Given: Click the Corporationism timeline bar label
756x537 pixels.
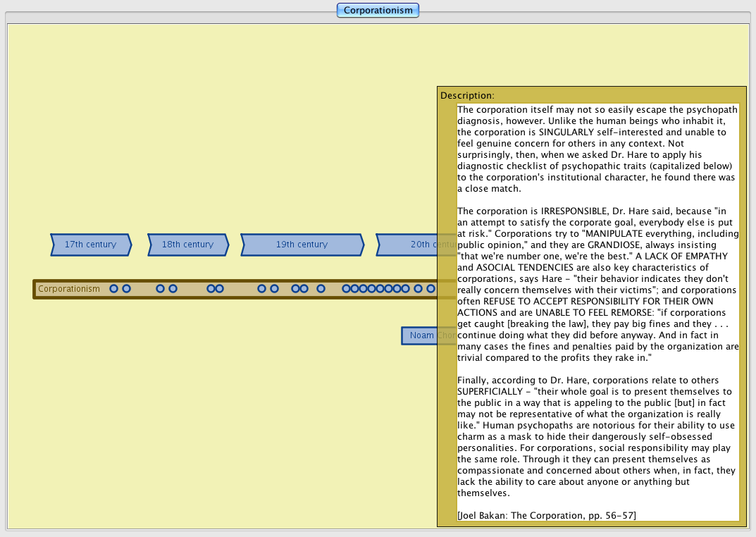Looking at the screenshot, I should click(x=69, y=289).
